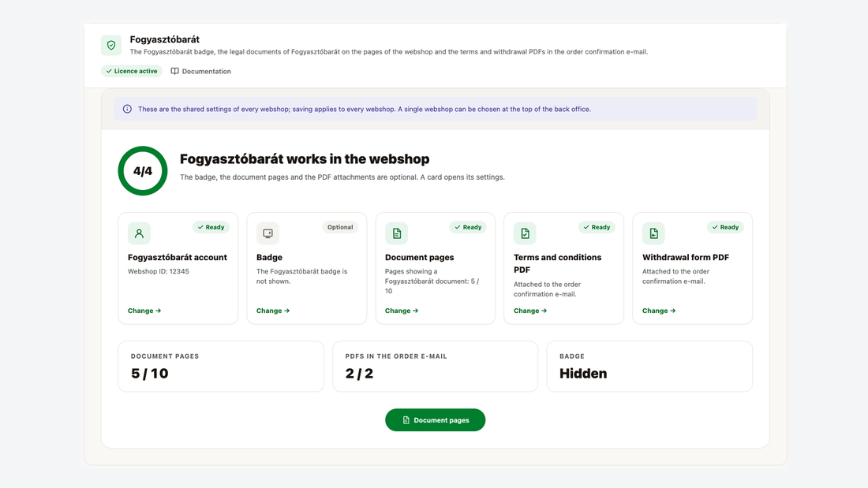The height and width of the screenshot is (488, 868).
Task: Click the green Document pages button
Action: point(435,420)
